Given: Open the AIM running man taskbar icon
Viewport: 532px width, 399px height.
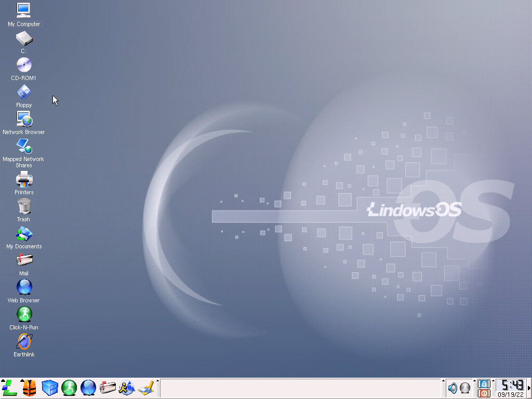Looking at the screenshot, I should coord(127,388).
